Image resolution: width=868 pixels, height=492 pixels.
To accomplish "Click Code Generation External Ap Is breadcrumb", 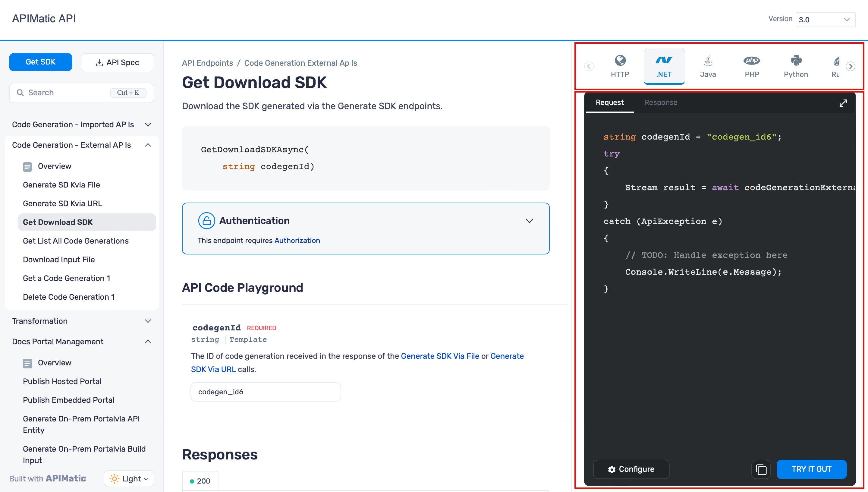I will [x=300, y=63].
